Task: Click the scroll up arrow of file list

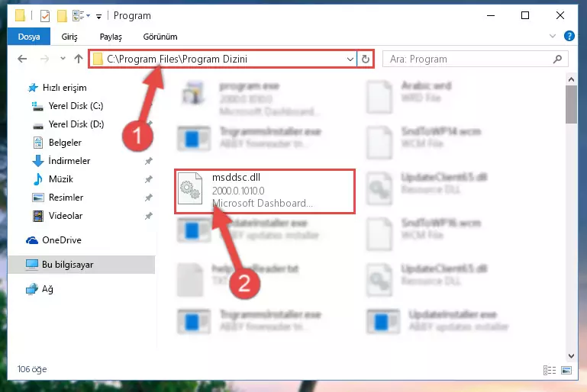Action: 571,79
